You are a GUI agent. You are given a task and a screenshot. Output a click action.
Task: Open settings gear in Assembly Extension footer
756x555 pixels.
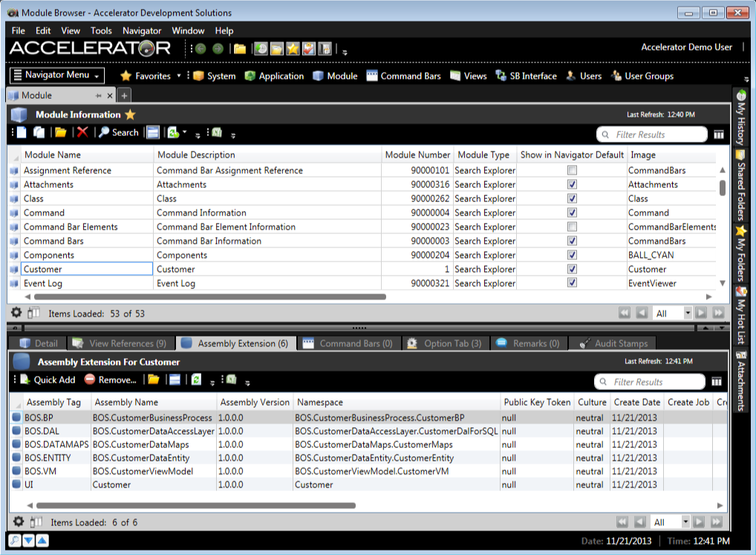19,522
